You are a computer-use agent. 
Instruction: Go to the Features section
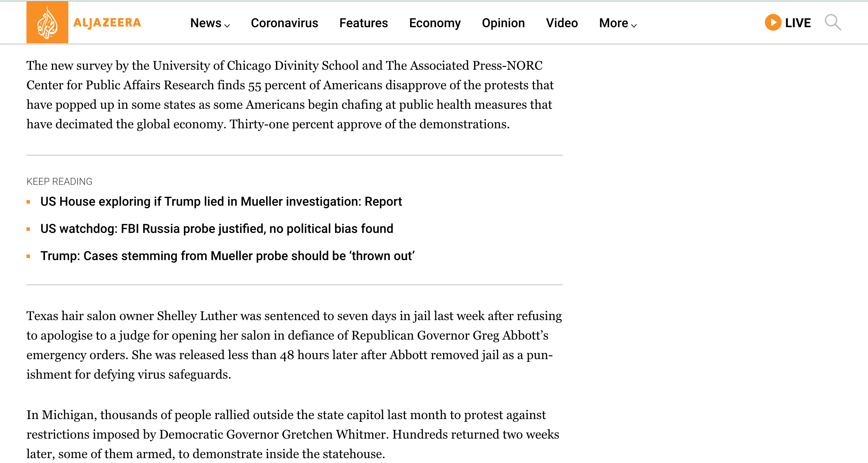coord(363,23)
